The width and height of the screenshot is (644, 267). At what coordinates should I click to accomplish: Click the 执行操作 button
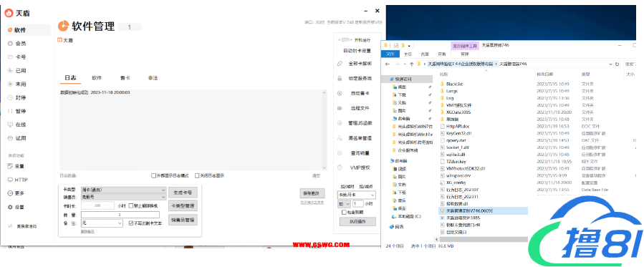[x=357, y=221]
